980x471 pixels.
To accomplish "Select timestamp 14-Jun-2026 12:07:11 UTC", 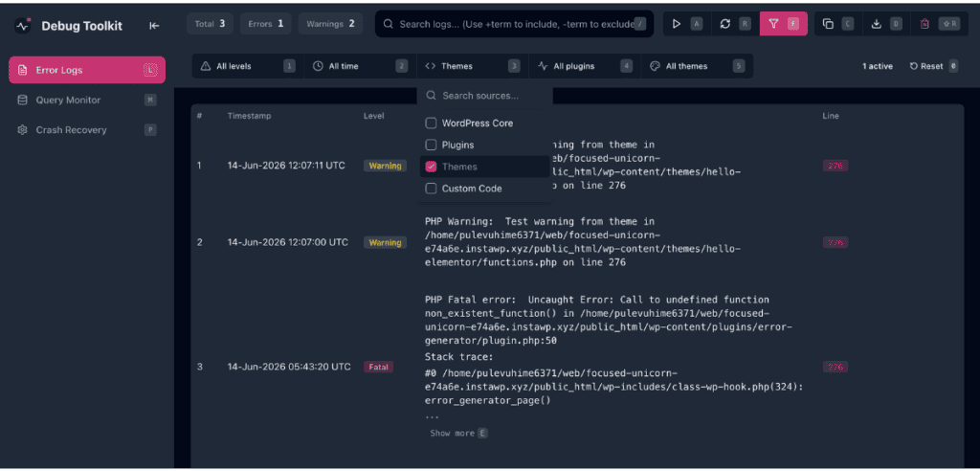I will [286, 166].
